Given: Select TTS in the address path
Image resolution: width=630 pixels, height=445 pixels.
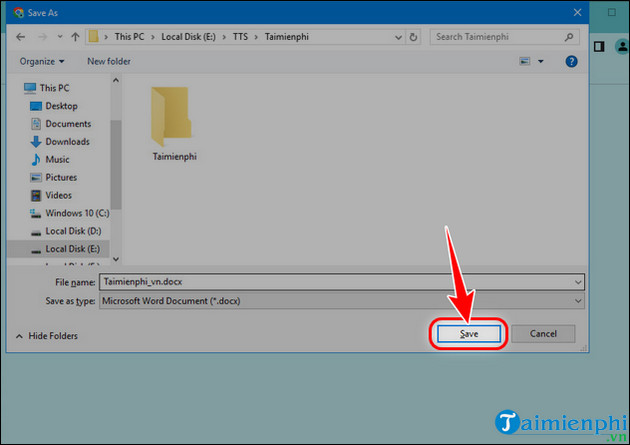Looking at the screenshot, I should click(x=240, y=37).
